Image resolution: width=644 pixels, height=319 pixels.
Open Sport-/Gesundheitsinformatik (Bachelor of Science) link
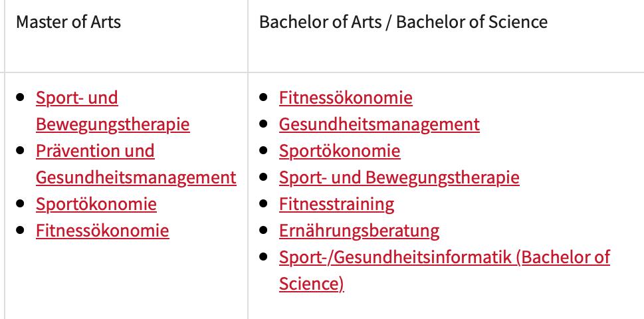pyautogui.click(x=444, y=257)
